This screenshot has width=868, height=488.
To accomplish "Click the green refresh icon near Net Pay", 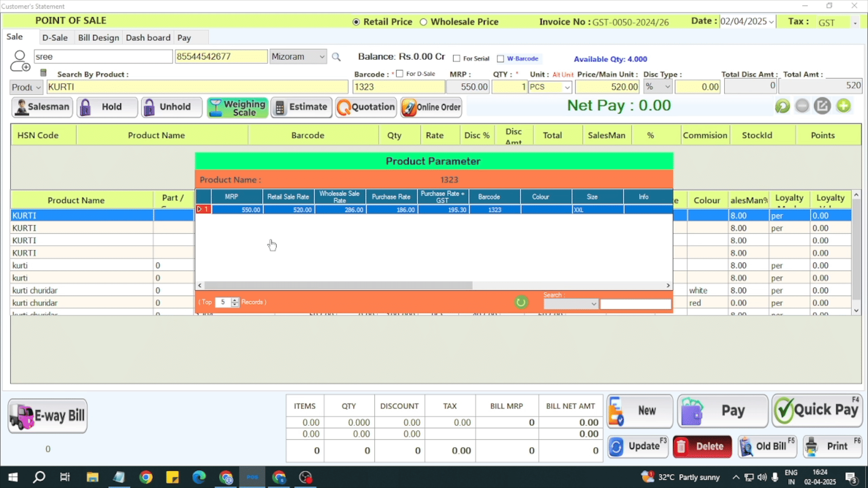I will tap(782, 106).
